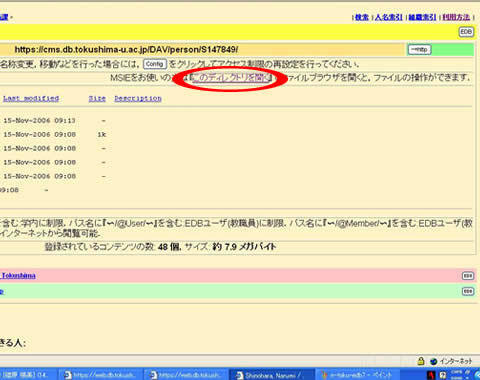Open the このディレクトリを開く link
Viewport: 480px width, 380px height.
pos(231,78)
